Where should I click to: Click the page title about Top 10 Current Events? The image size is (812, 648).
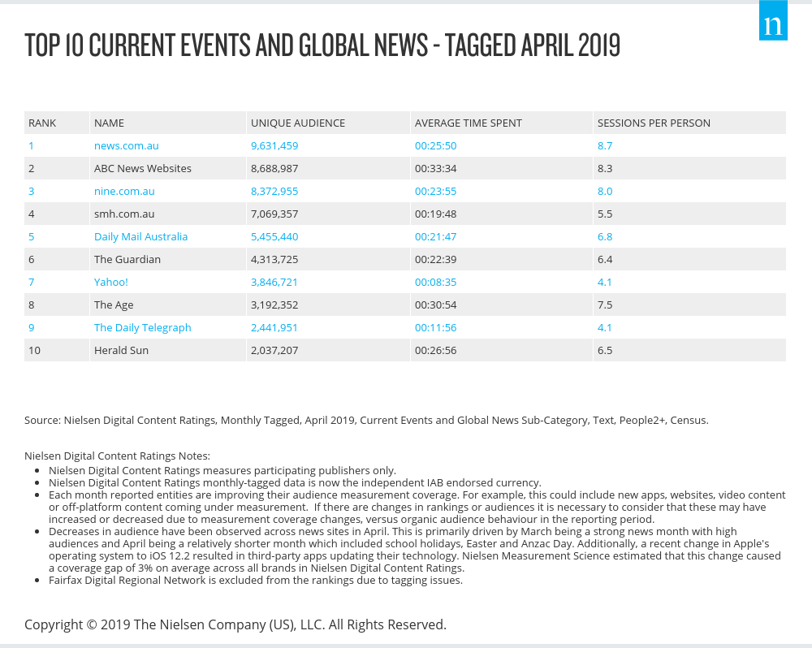coord(322,45)
